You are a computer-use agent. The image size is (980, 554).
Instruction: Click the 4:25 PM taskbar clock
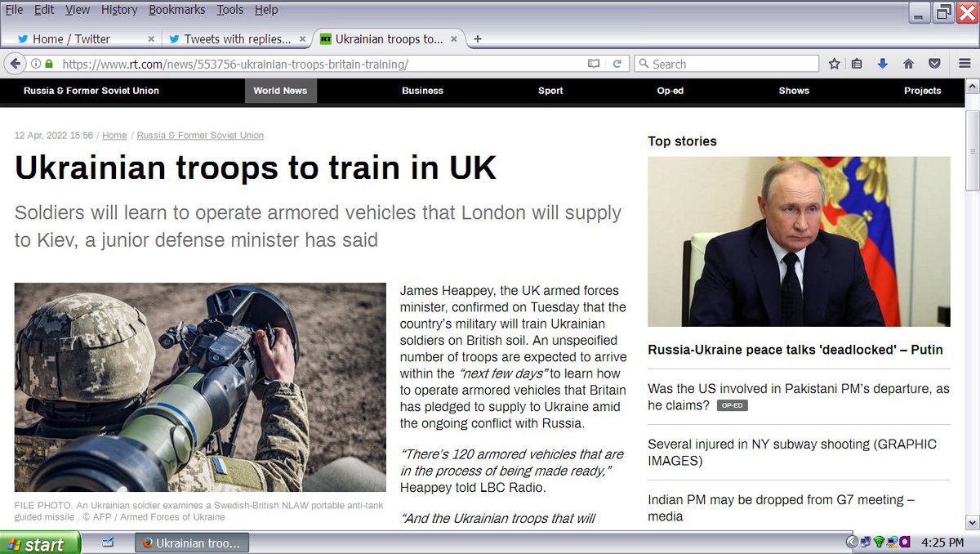tap(942, 543)
